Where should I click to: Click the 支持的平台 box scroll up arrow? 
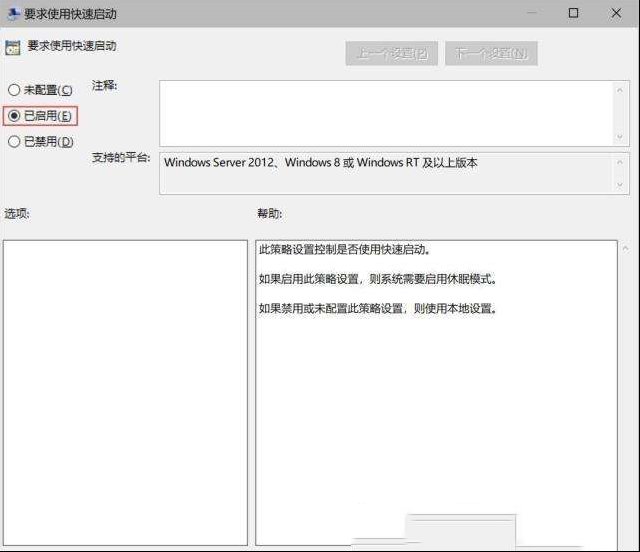point(620,162)
